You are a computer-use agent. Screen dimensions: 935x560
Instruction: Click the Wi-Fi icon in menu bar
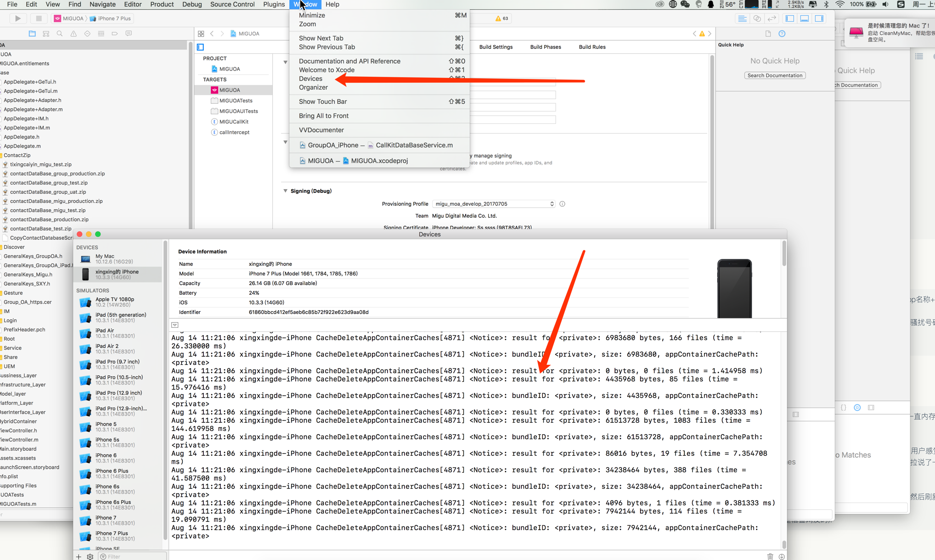(x=840, y=4)
